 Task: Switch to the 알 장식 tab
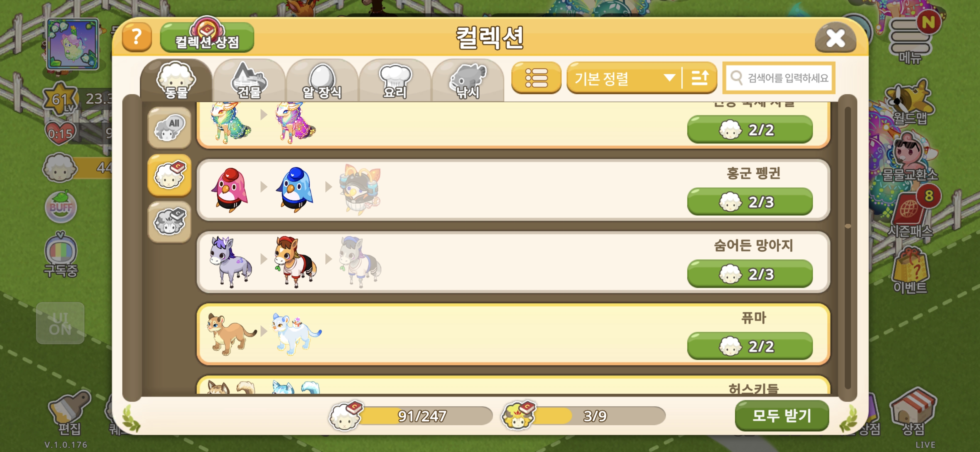pos(322,81)
